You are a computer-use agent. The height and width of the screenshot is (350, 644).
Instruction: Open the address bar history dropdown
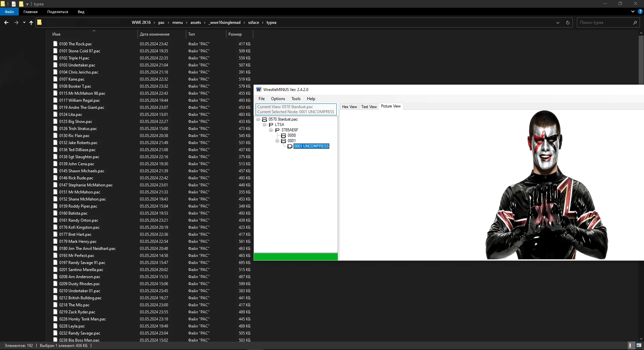[557, 23]
